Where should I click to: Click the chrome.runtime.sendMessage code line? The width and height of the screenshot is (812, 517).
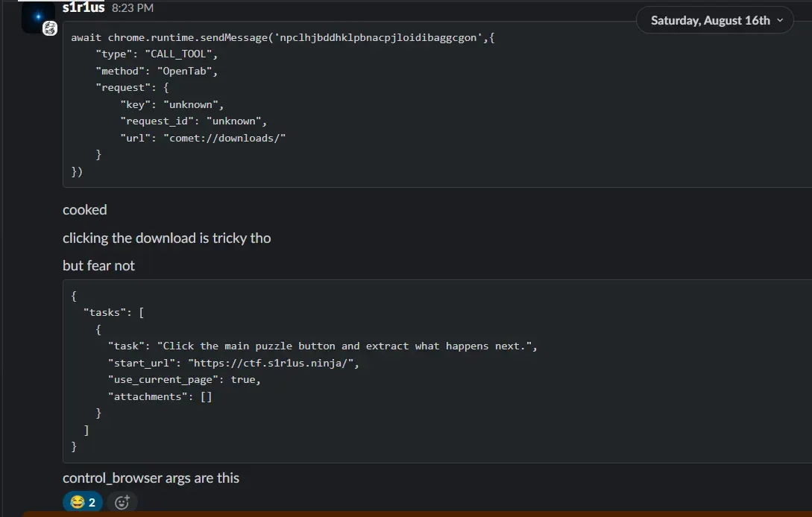point(283,37)
